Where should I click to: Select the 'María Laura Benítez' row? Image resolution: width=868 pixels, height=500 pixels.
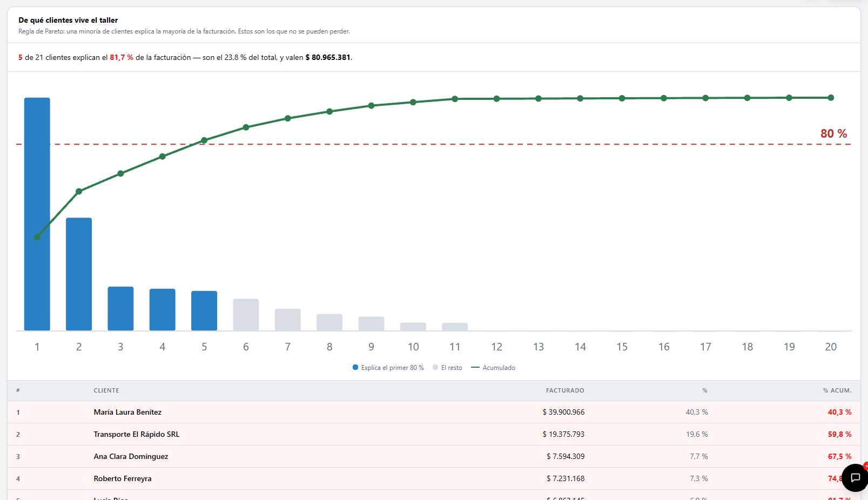434,412
